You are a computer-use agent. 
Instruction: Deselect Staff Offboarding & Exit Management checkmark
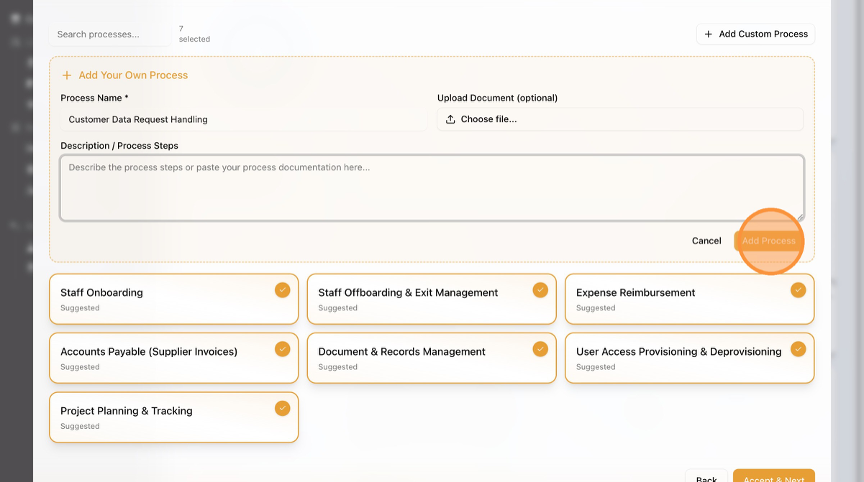540,290
